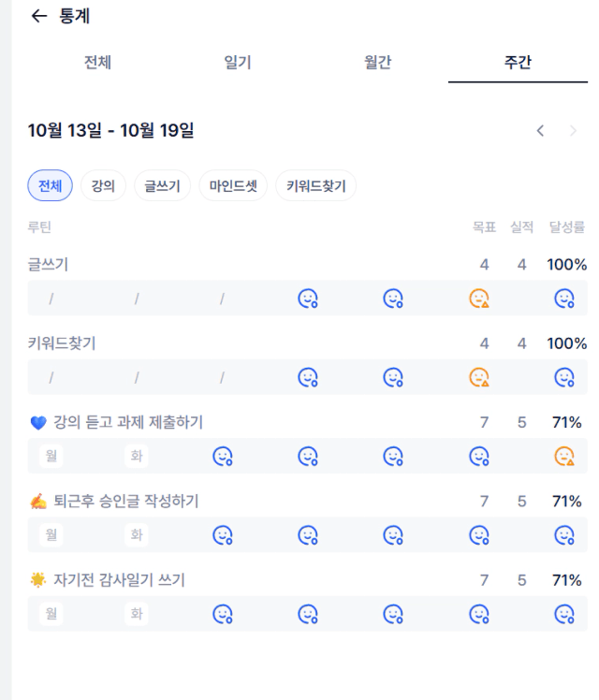Click 월 day cell in 강의 듣고 과제 제출하기 row
Screen dimensions: 599x700
pos(50,457)
